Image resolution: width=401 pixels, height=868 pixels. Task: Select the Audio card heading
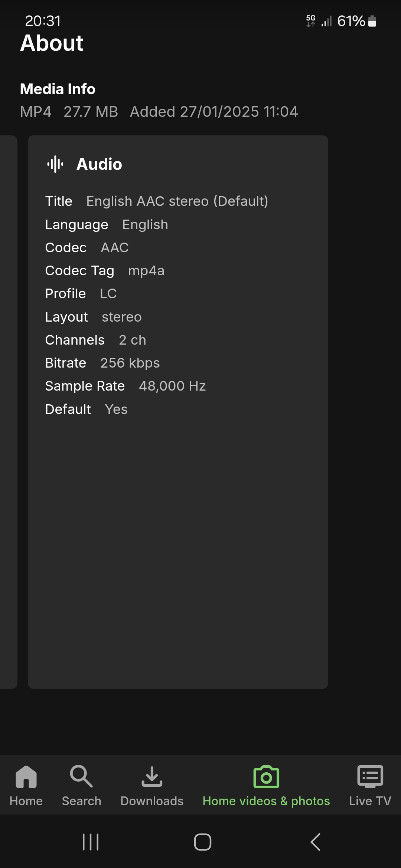pyautogui.click(x=99, y=164)
